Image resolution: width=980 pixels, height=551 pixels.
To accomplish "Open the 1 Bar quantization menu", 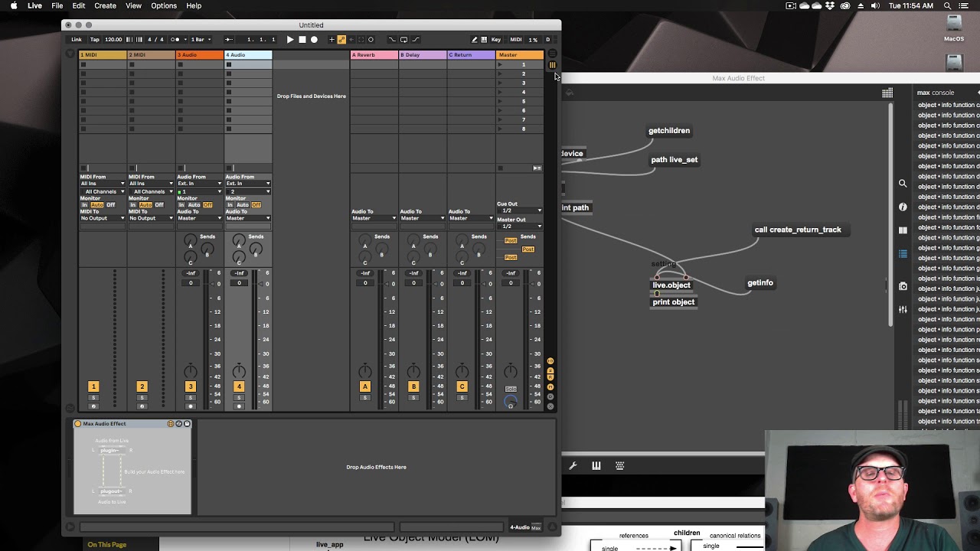I will (200, 39).
